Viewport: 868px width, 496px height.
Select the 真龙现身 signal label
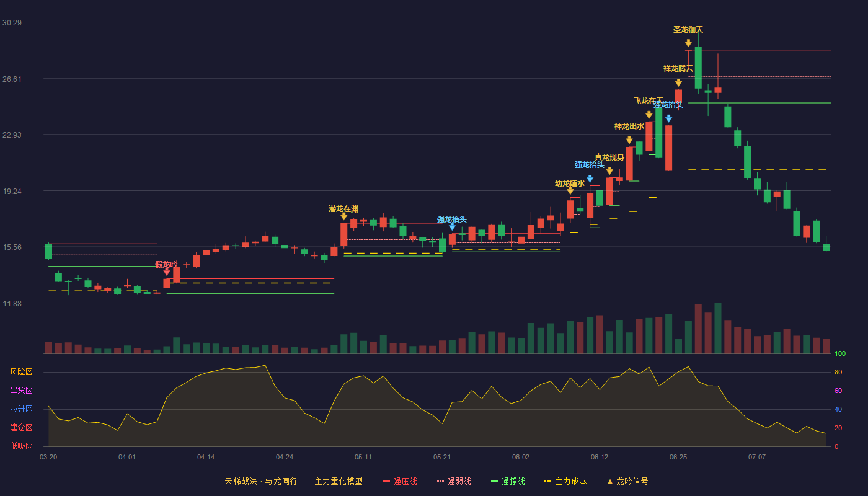coord(609,157)
